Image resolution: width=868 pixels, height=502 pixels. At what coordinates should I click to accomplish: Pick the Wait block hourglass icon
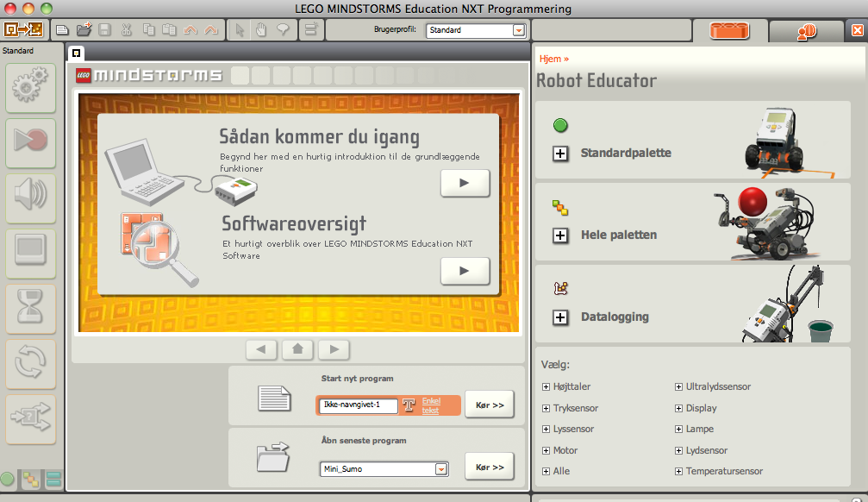(30, 309)
